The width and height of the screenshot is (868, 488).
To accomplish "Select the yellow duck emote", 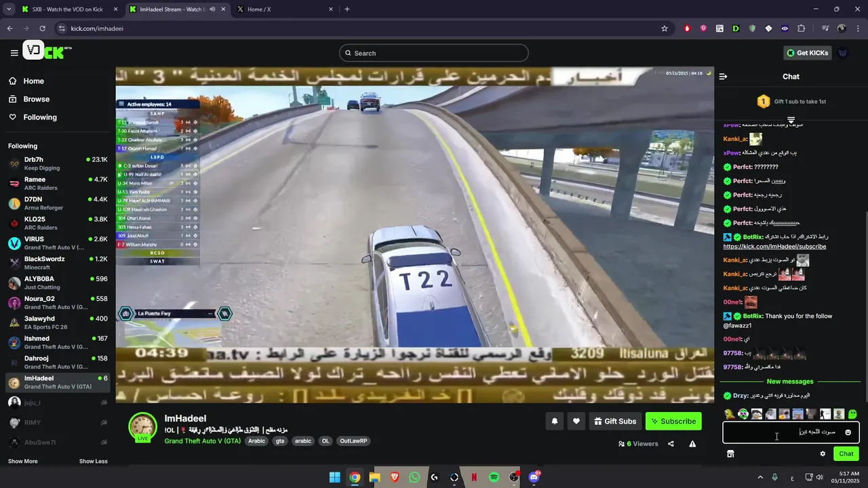I will (x=730, y=414).
